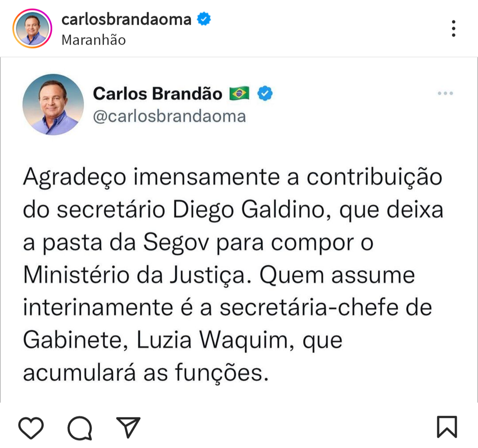Open the Instagram post options three-dot menu
The width and height of the screenshot is (478, 448).
[454, 29]
